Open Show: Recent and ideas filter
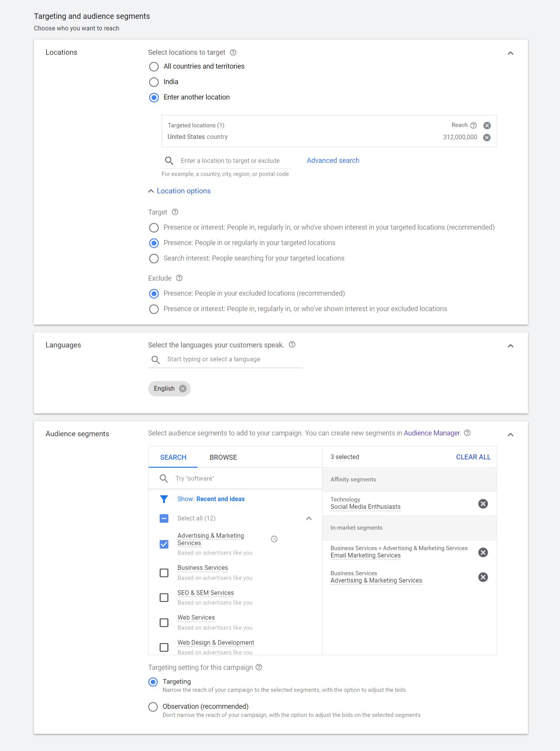The image size is (560, 751). [x=211, y=499]
